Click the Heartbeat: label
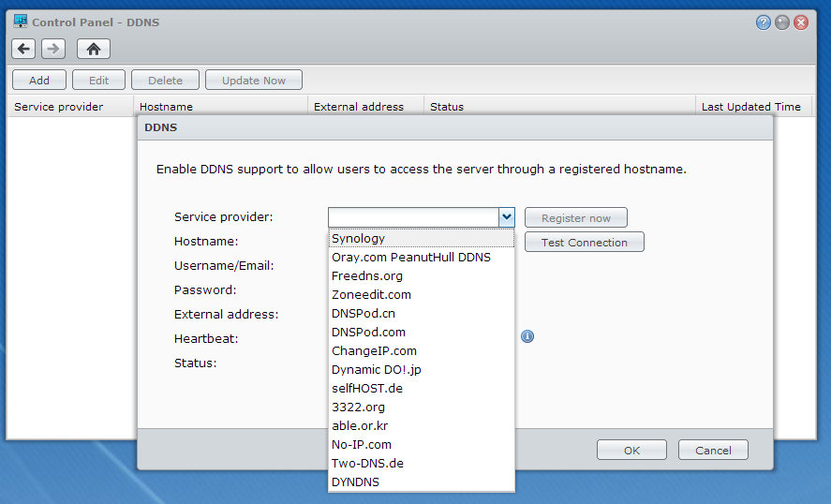The image size is (831, 504). pyautogui.click(x=206, y=338)
